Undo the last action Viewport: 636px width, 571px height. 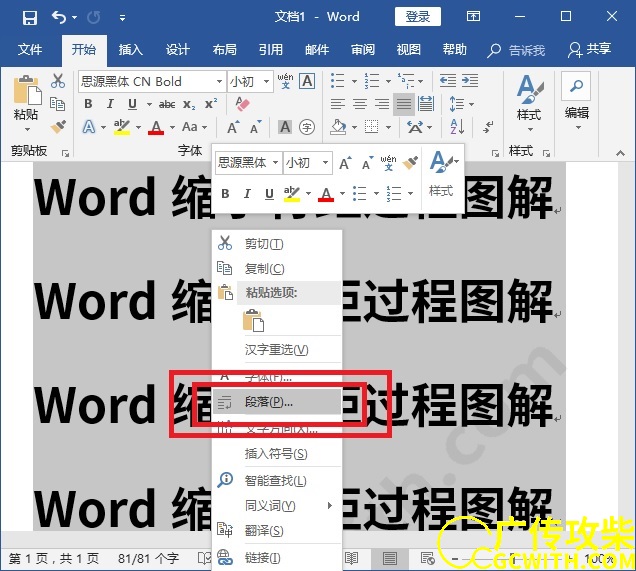pos(59,17)
